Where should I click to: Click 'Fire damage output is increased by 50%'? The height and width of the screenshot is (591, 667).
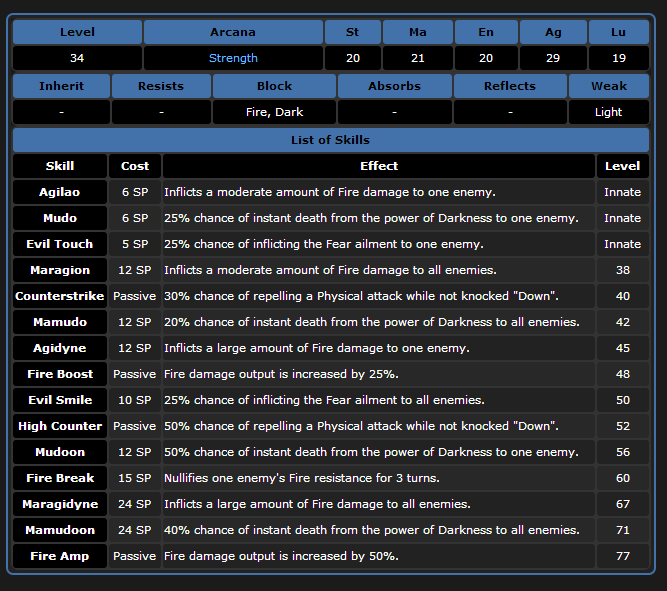click(281, 556)
